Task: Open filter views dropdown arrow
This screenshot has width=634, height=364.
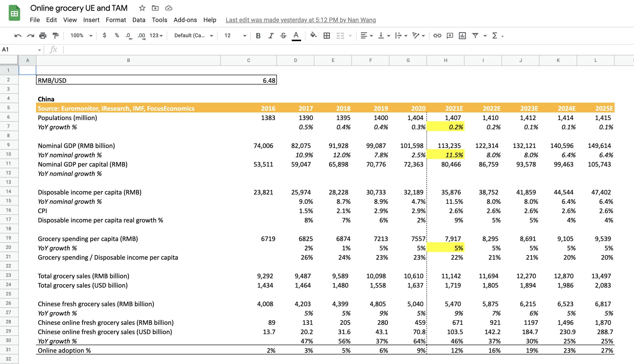Action: click(485, 36)
